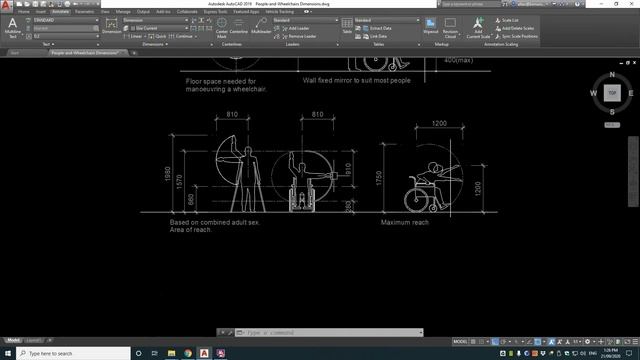
Task: Click Remove Leader
Action: click(298, 36)
